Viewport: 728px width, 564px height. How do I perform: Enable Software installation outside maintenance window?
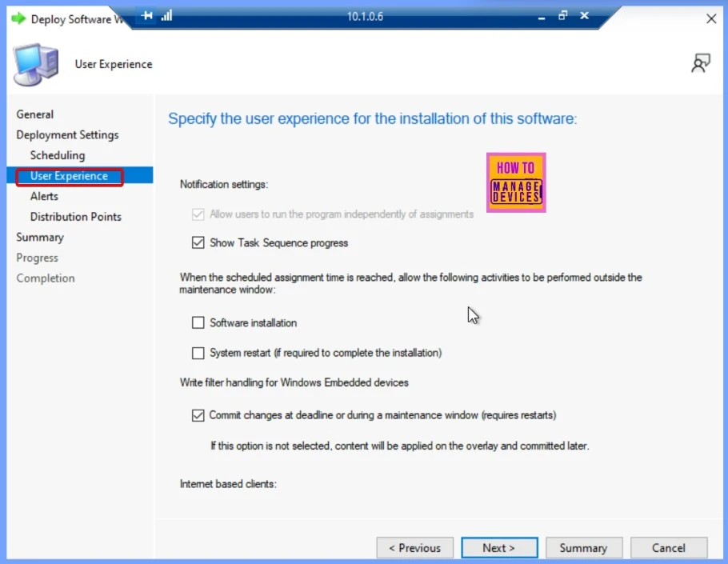[x=198, y=322]
